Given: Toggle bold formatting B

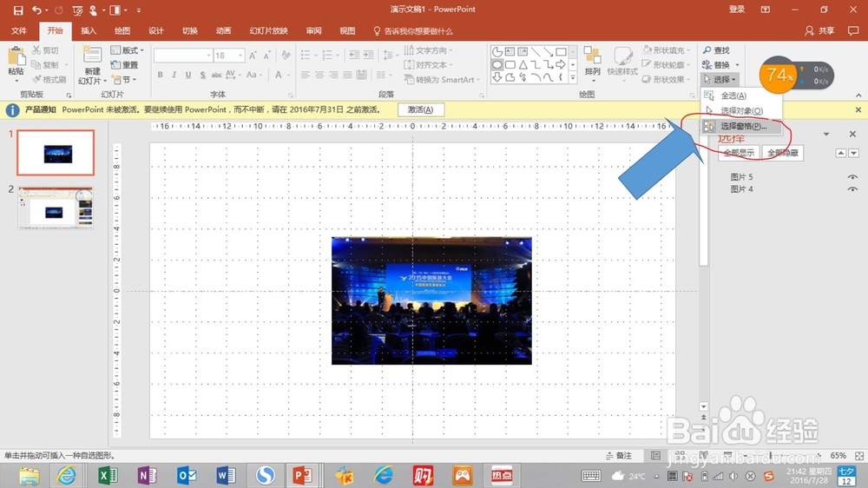Looking at the screenshot, I should [160, 75].
